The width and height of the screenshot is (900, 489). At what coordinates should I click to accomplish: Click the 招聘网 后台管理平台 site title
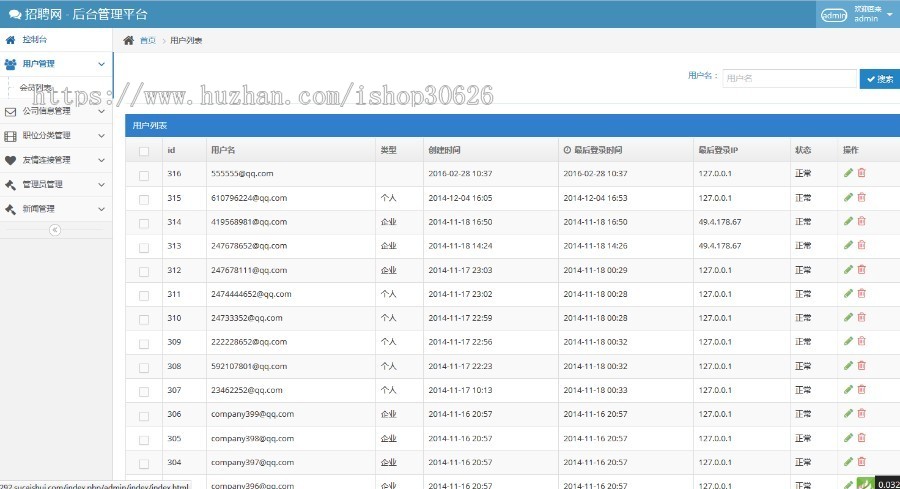tap(79, 14)
